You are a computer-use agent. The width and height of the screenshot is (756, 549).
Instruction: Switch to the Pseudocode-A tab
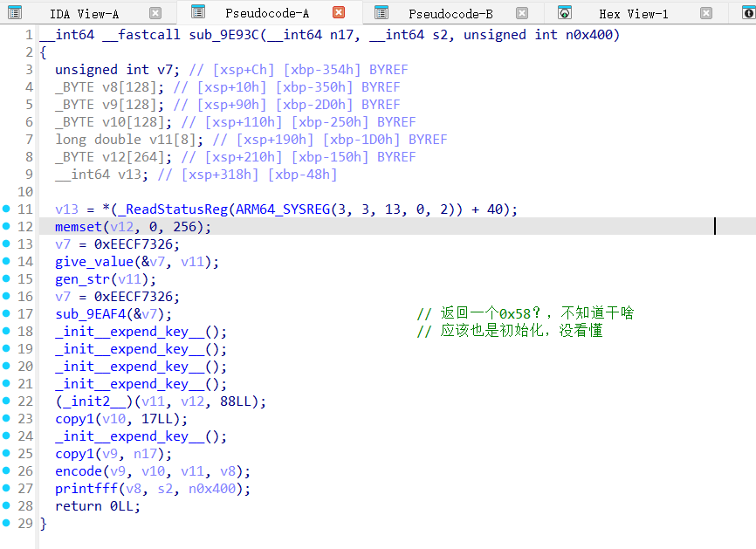267,13
